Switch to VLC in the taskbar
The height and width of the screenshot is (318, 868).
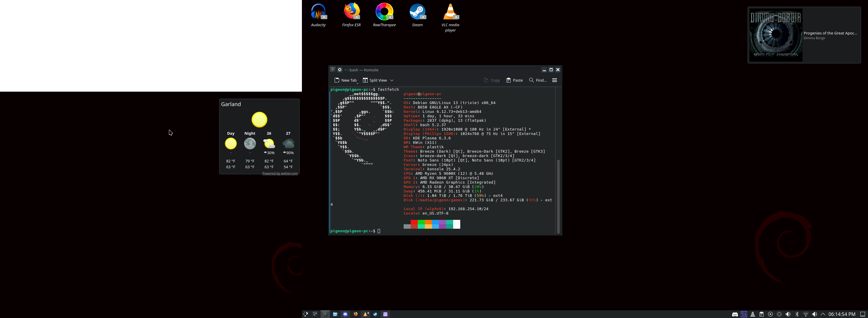(x=366, y=314)
